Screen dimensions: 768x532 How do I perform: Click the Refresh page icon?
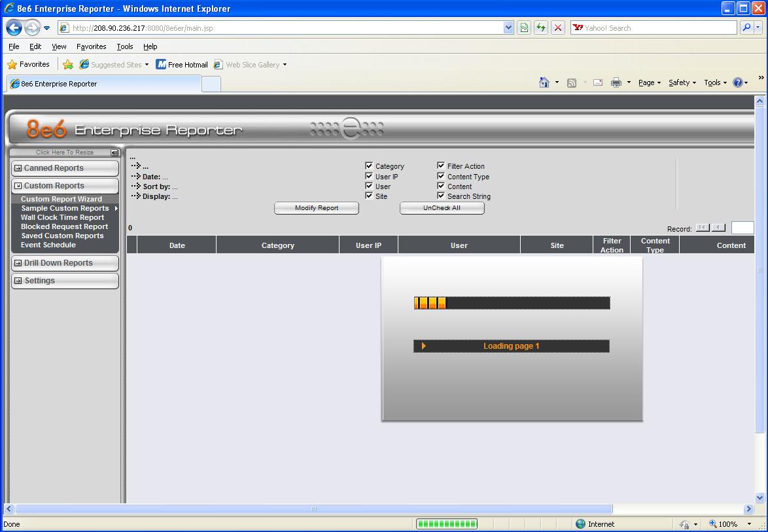tap(541, 28)
